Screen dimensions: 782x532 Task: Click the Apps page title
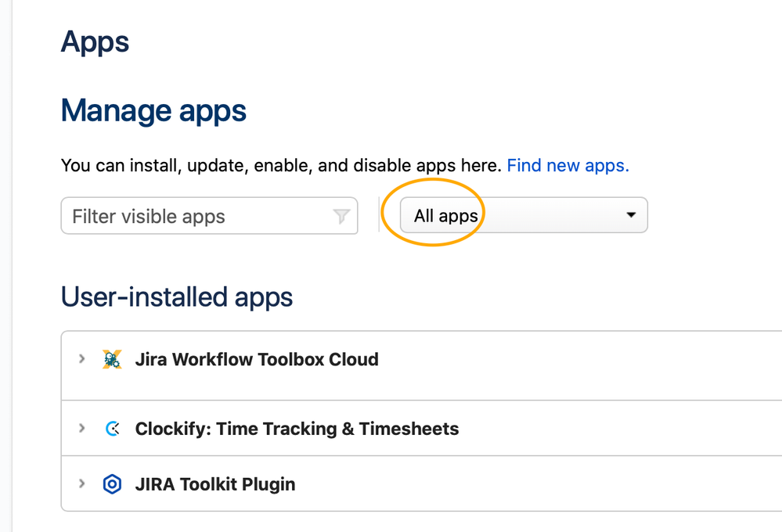pyautogui.click(x=95, y=42)
